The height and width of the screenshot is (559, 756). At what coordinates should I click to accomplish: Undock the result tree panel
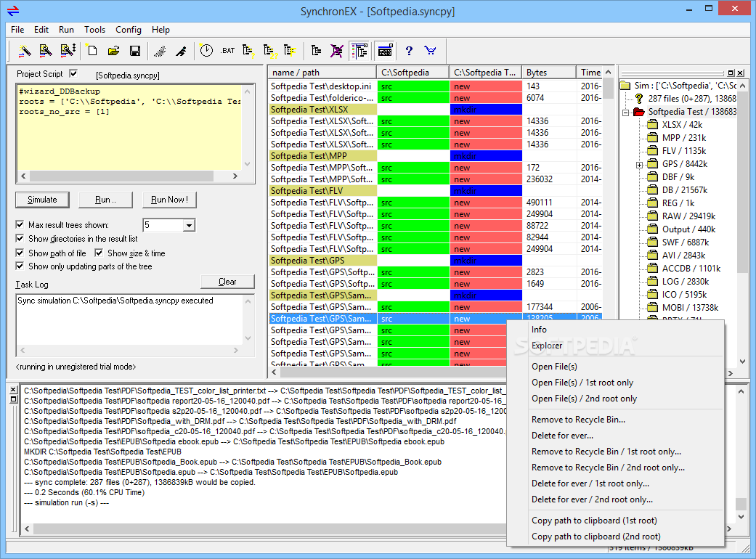click(731, 73)
